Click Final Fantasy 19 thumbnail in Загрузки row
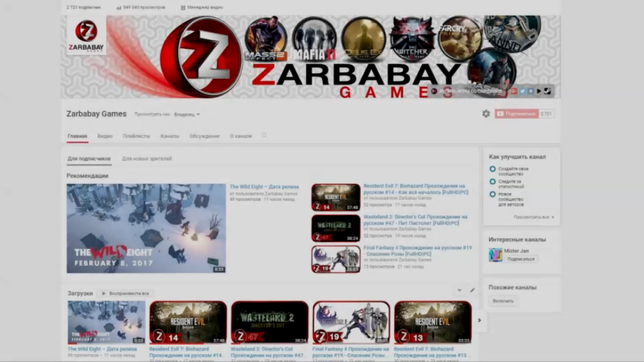This screenshot has width=644, height=362. tap(351, 322)
